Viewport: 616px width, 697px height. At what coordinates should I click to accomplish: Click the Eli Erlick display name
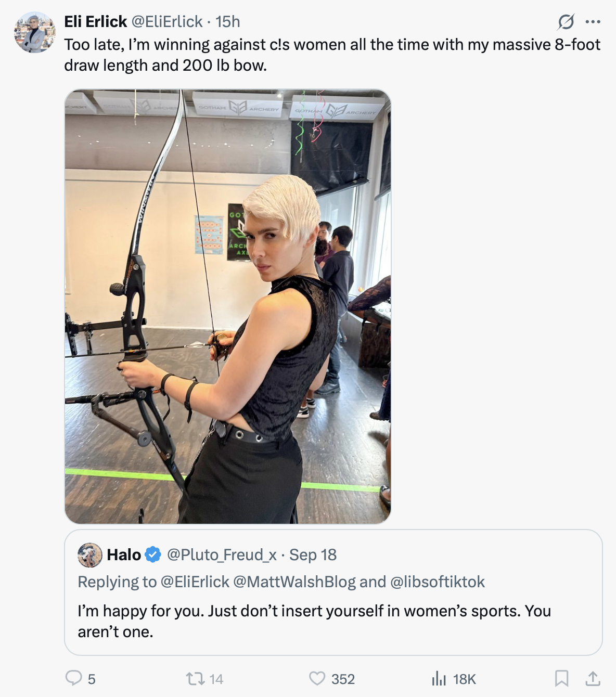[x=96, y=22]
